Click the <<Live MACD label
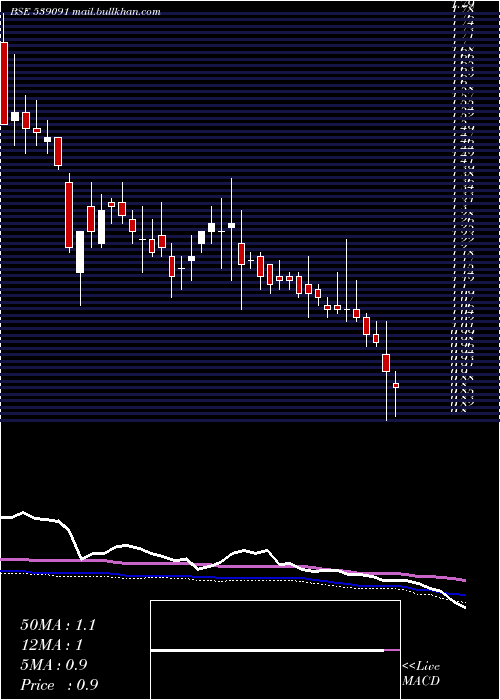 pos(421,674)
